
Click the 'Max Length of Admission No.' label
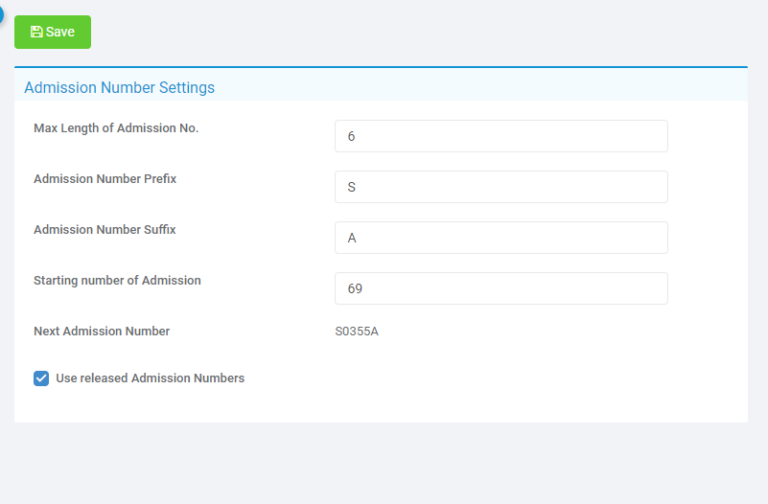116,128
